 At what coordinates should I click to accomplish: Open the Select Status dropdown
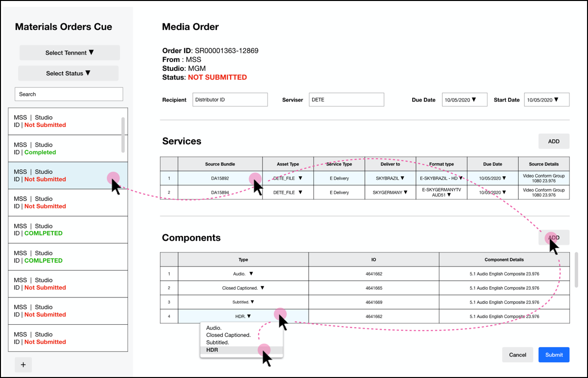[x=68, y=73]
